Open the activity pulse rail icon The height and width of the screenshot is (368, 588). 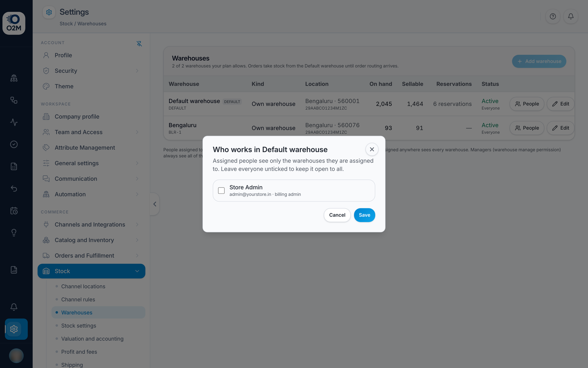14,122
